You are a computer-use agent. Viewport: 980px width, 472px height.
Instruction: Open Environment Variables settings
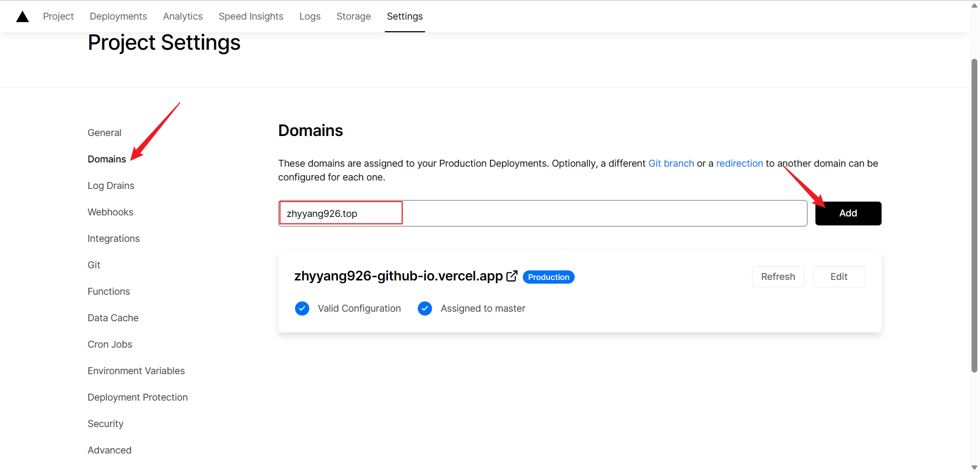(137, 371)
